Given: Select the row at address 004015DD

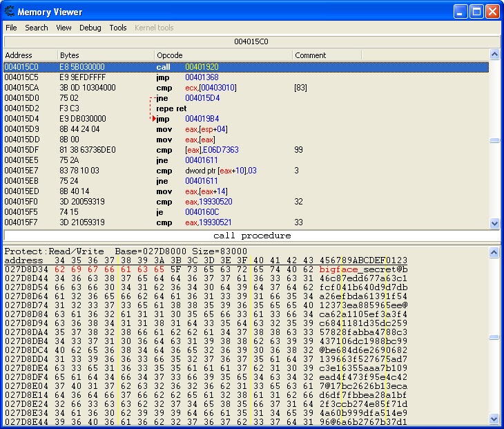Looking at the screenshot, I should click(246, 140).
